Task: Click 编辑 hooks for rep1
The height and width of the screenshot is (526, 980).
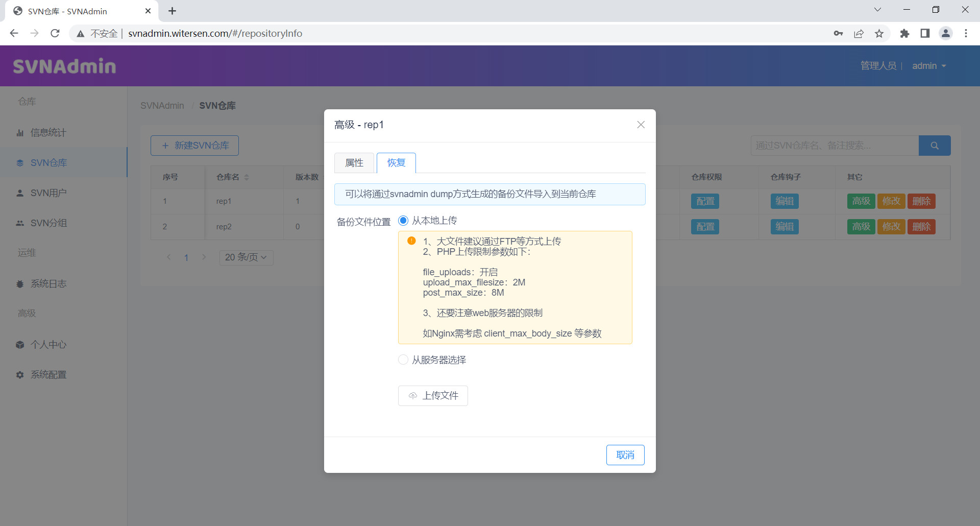Action: coord(785,201)
